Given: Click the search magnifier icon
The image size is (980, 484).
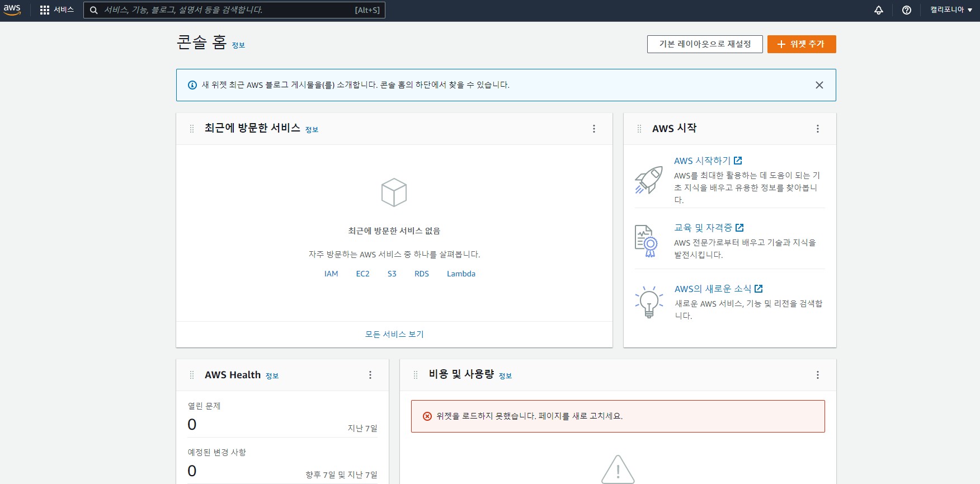Looking at the screenshot, I should click(94, 10).
